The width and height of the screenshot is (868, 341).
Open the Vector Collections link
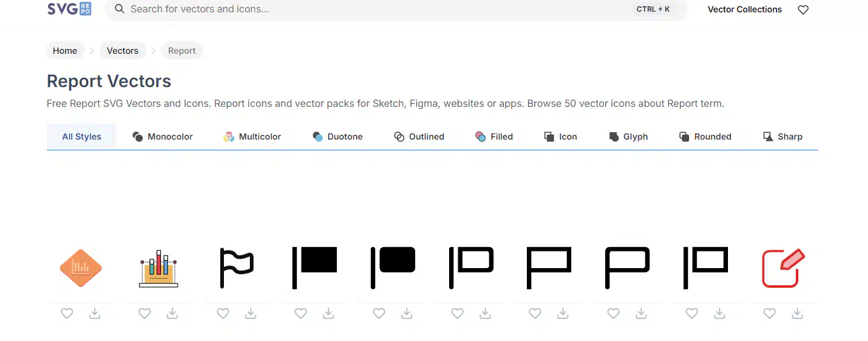tap(745, 9)
